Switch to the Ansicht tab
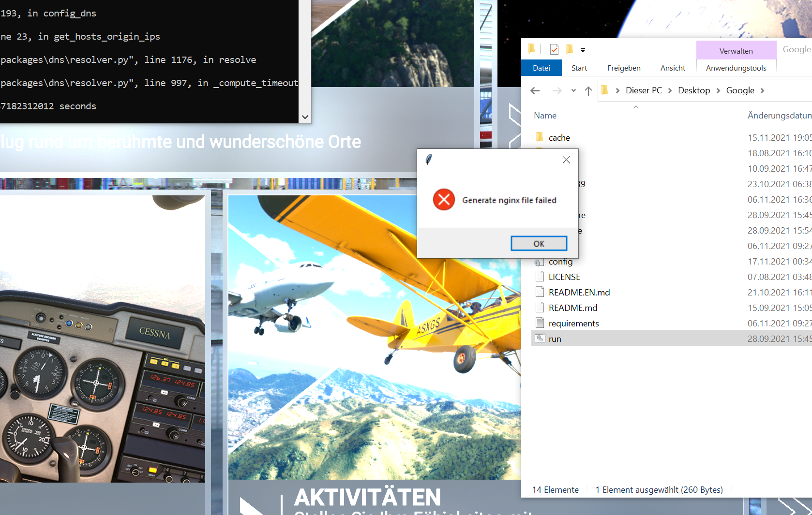Image resolution: width=812 pixels, height=515 pixels. click(x=672, y=68)
